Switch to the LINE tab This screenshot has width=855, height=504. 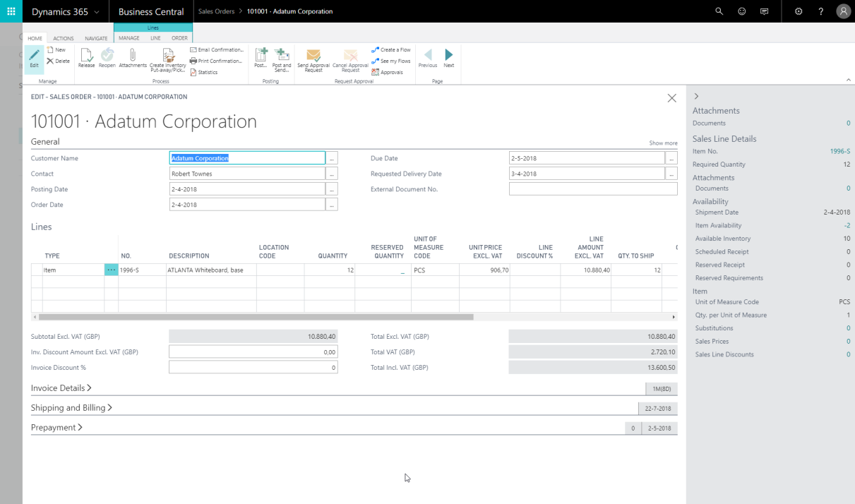coord(156,38)
